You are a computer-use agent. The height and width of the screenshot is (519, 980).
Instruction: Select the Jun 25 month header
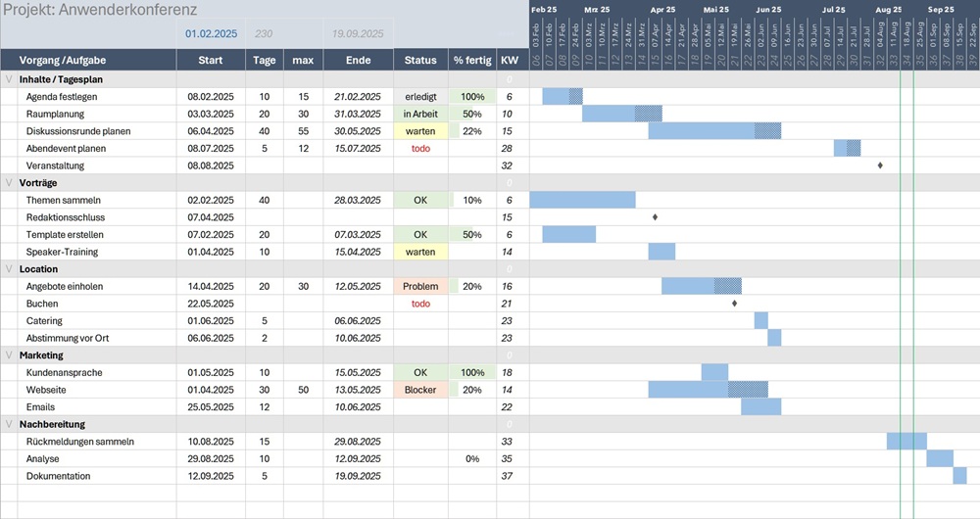[768, 10]
